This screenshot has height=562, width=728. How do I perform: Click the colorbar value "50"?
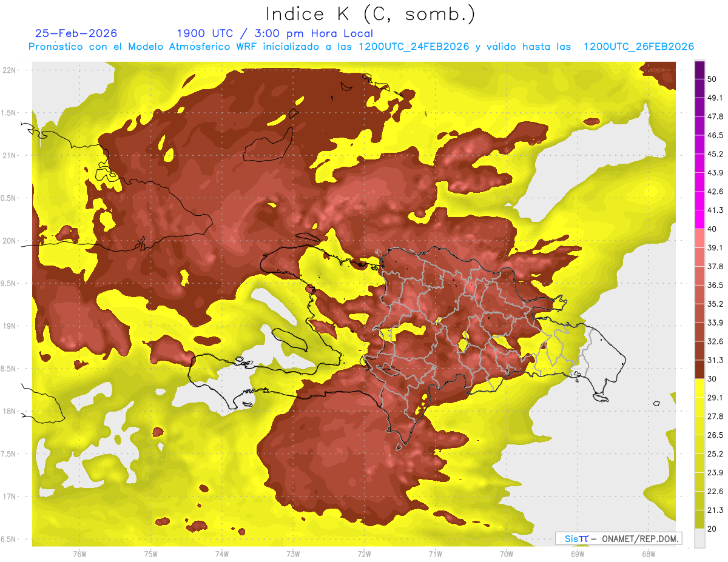coord(712,79)
